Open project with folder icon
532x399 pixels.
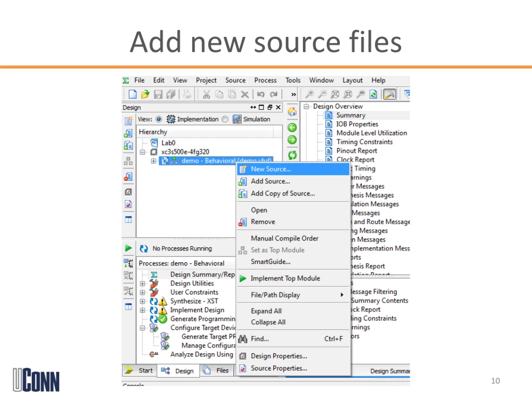145,94
